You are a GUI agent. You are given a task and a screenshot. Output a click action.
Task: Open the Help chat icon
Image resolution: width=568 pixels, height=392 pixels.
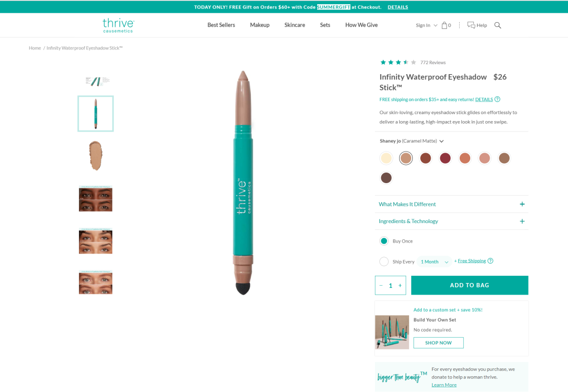pyautogui.click(x=471, y=25)
